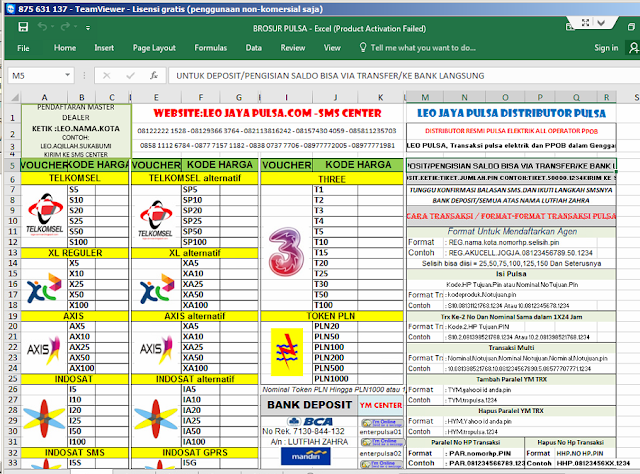The width and height of the screenshot is (640, 474).
Task: Select cell with code IA100
Action: pos(200,442)
